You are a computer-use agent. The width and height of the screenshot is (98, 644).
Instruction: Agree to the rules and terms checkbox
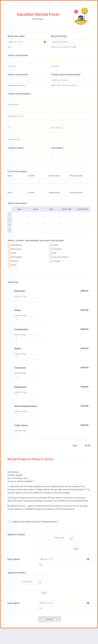[9, 521]
